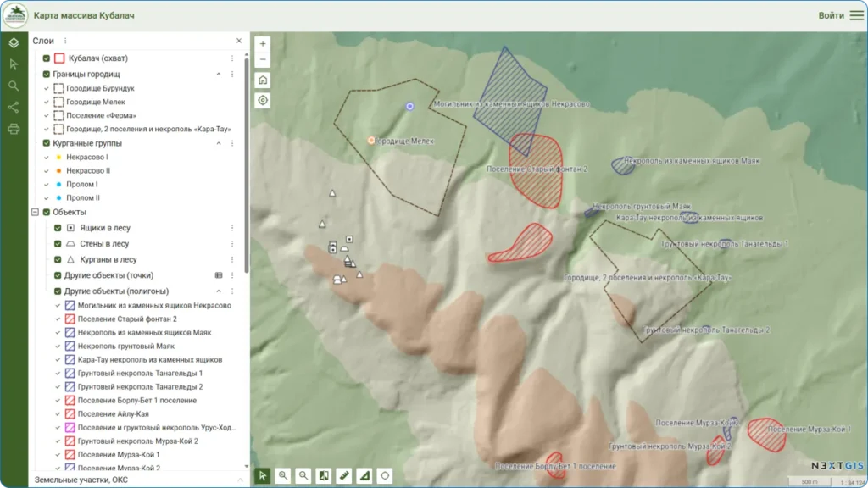This screenshot has width=868, height=488.
Task: Toggle the Курганные группы layer checkbox
Action: [47, 144]
